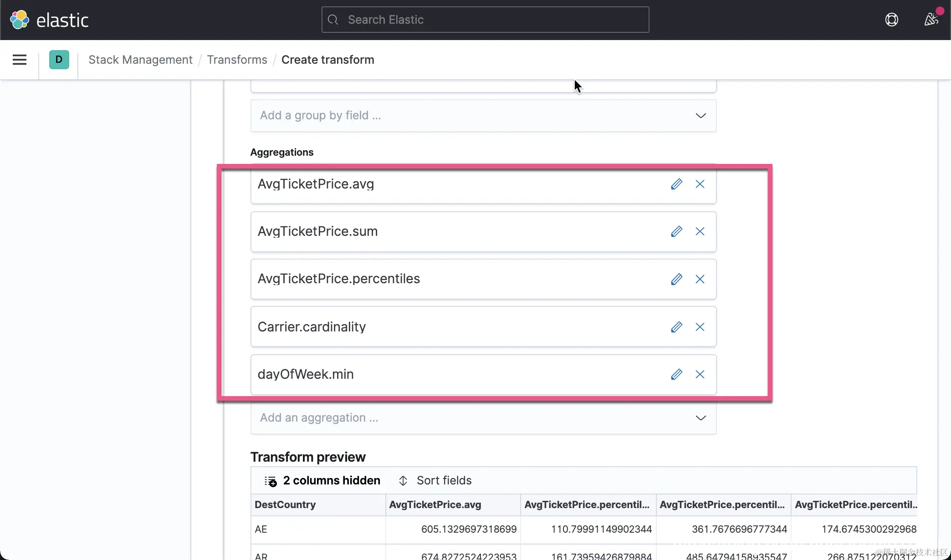The image size is (951, 560).
Task: Open the help menu lifebuoy icon
Action: 891,20
